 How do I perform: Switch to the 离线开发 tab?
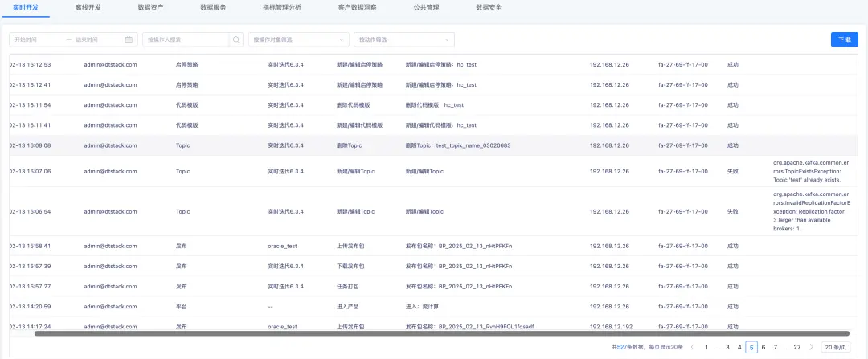[x=88, y=8]
